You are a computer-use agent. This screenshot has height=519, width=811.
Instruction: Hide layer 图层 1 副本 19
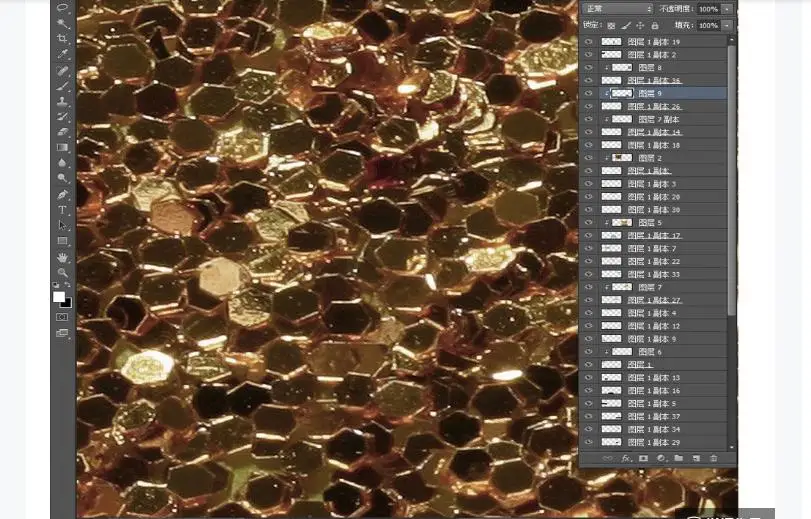pyautogui.click(x=589, y=41)
